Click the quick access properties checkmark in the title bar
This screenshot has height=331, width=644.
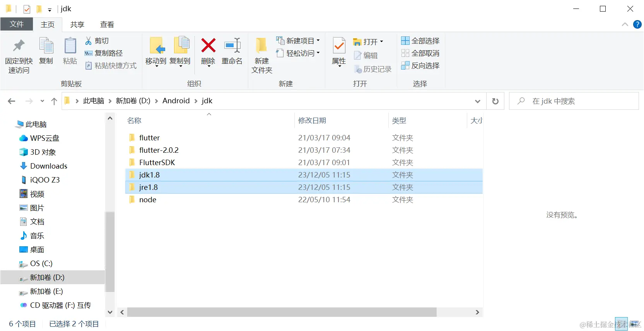pos(27,9)
